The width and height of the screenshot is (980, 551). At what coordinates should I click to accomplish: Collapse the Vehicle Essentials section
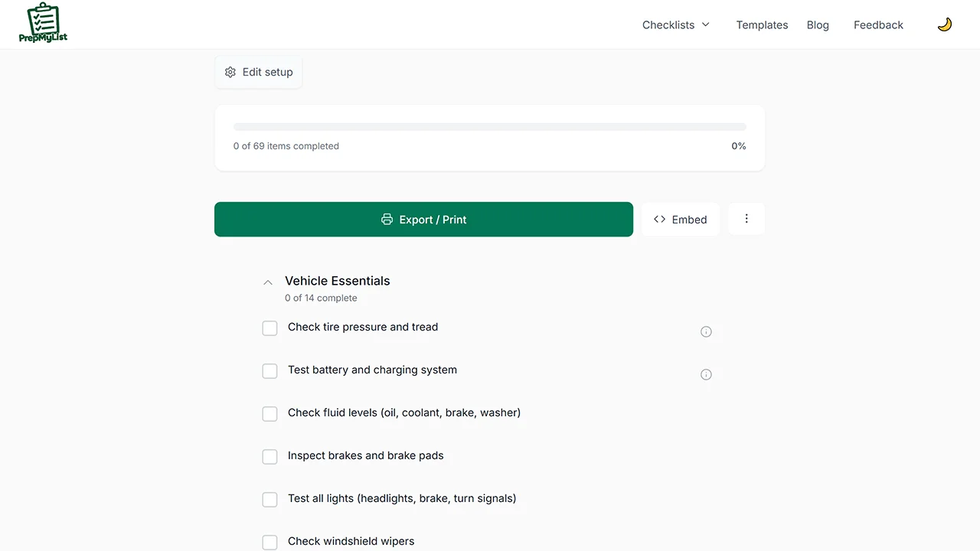click(268, 282)
